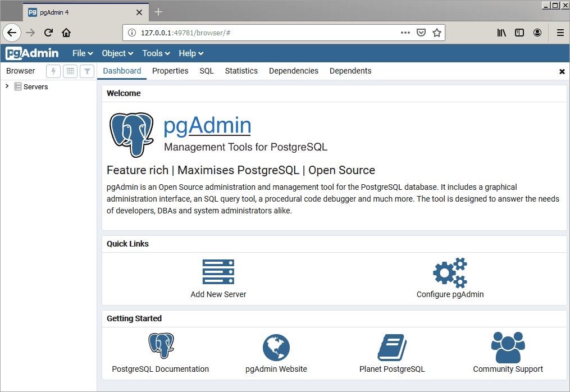Click the Add New Server icon
The image size is (570, 392).
point(218,271)
